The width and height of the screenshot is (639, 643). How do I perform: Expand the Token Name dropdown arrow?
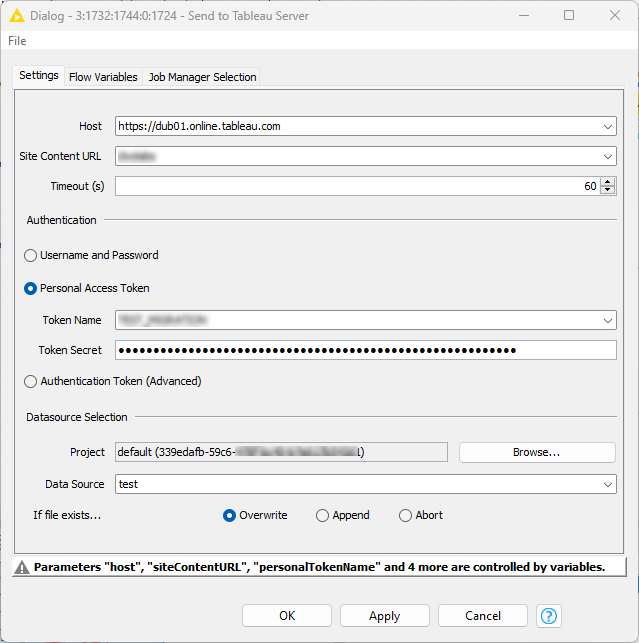pos(608,321)
